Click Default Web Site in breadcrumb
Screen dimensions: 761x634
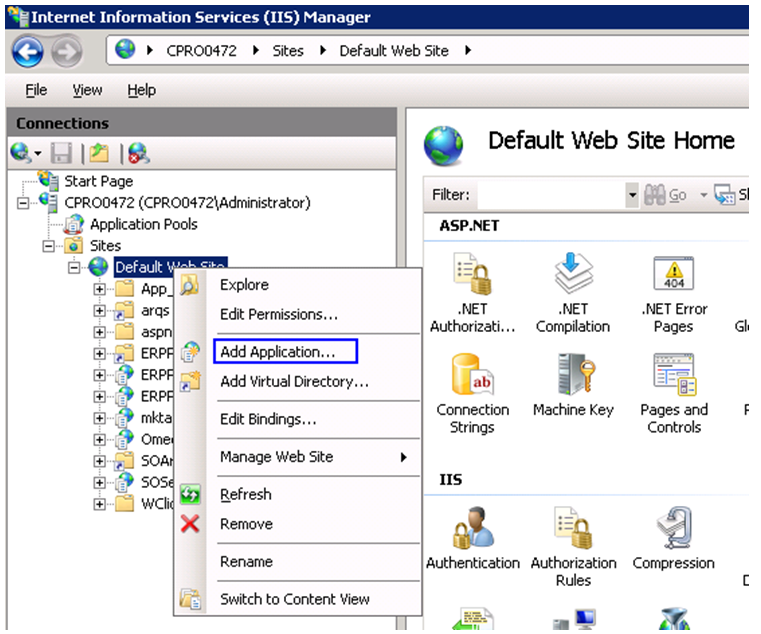pos(394,50)
